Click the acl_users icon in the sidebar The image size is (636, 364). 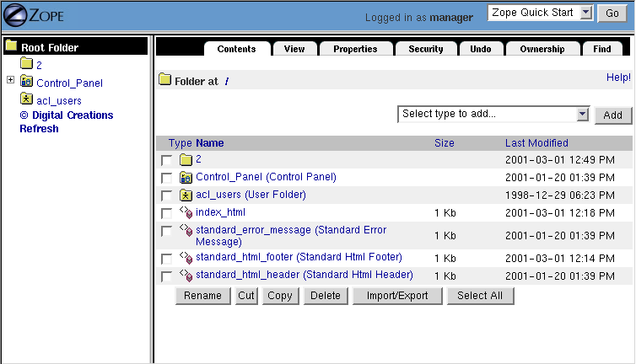pos(27,100)
